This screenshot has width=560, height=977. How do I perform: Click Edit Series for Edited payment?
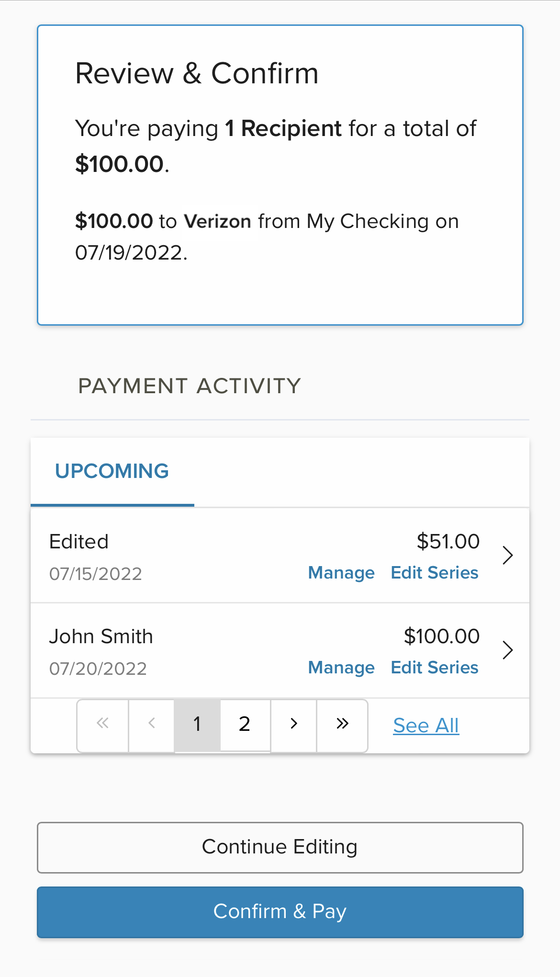[435, 573]
